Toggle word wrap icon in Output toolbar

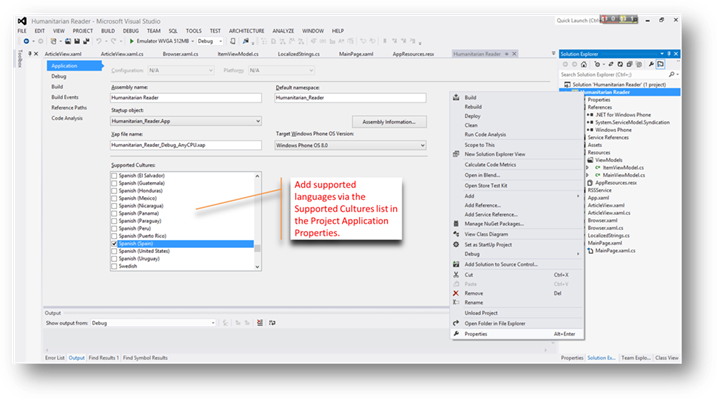(x=272, y=323)
